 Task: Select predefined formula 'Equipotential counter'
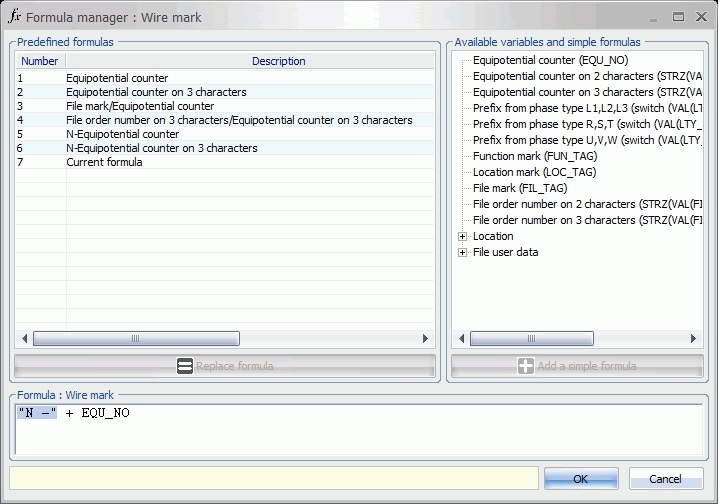click(x=225, y=78)
